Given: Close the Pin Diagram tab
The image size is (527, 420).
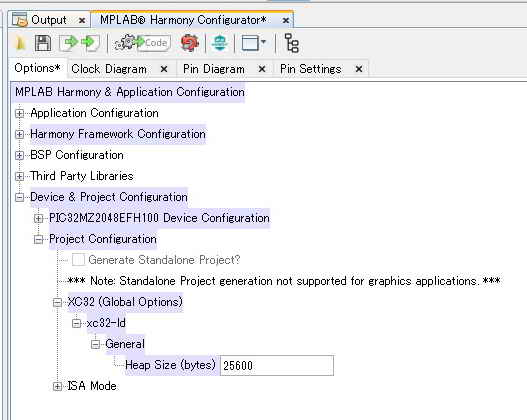Looking at the screenshot, I should (262, 69).
